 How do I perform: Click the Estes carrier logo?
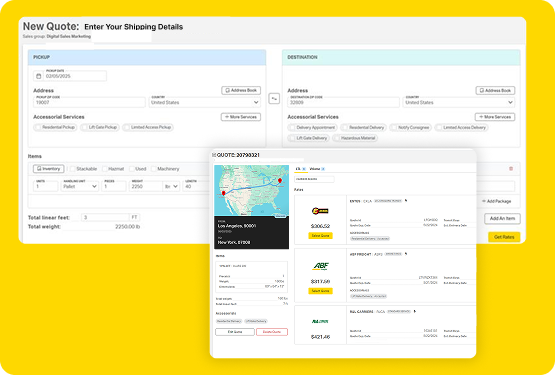320,211
